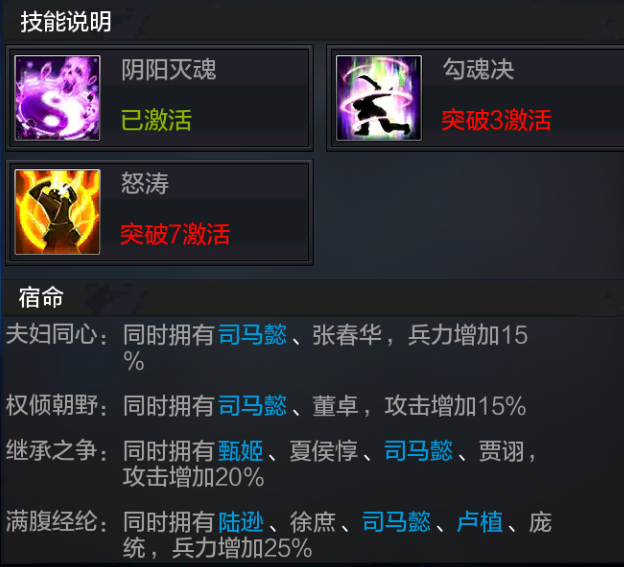Open the 技能说明 section header
This screenshot has height=567, width=624.
coord(66,21)
